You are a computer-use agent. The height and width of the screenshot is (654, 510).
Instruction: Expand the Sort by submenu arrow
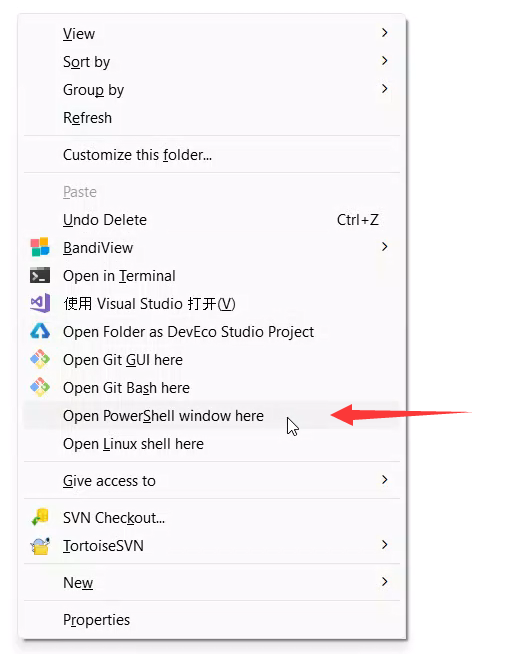click(x=384, y=61)
